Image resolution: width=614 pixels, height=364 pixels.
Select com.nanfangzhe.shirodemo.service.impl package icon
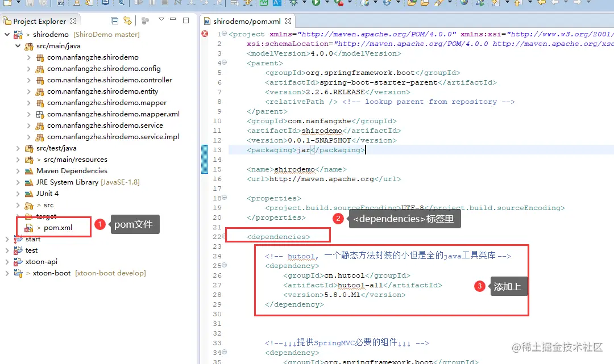[x=40, y=137]
